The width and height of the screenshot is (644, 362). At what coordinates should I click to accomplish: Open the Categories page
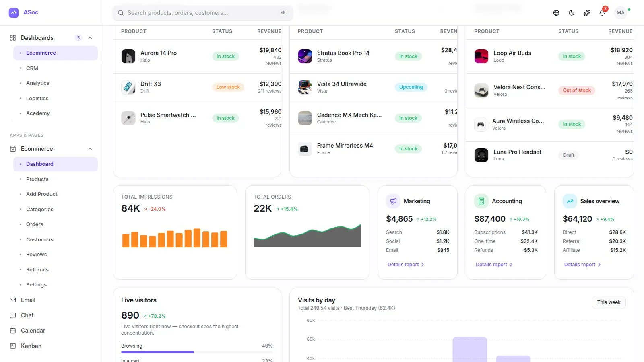coord(56,210)
